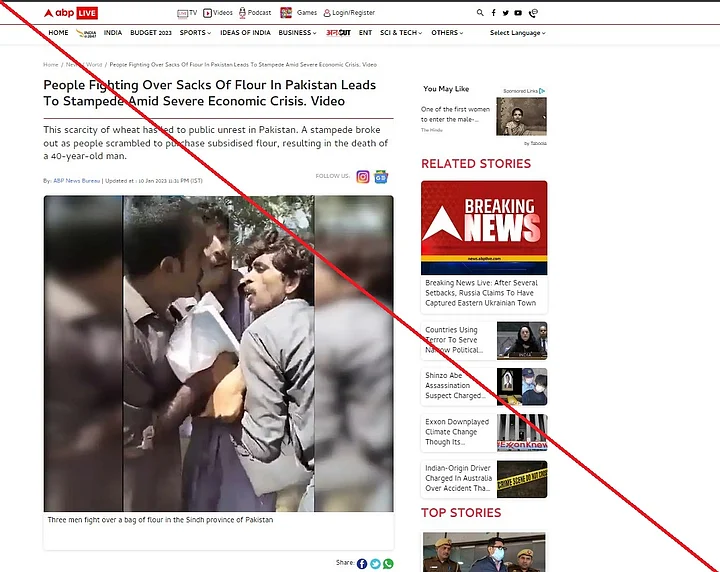The width and height of the screenshot is (720, 572).
Task: Open the Live TV icon link
Action: [x=187, y=13]
